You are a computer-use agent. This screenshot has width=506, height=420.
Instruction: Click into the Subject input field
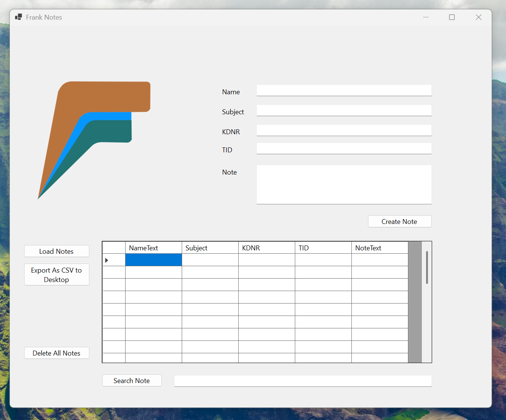pos(344,110)
